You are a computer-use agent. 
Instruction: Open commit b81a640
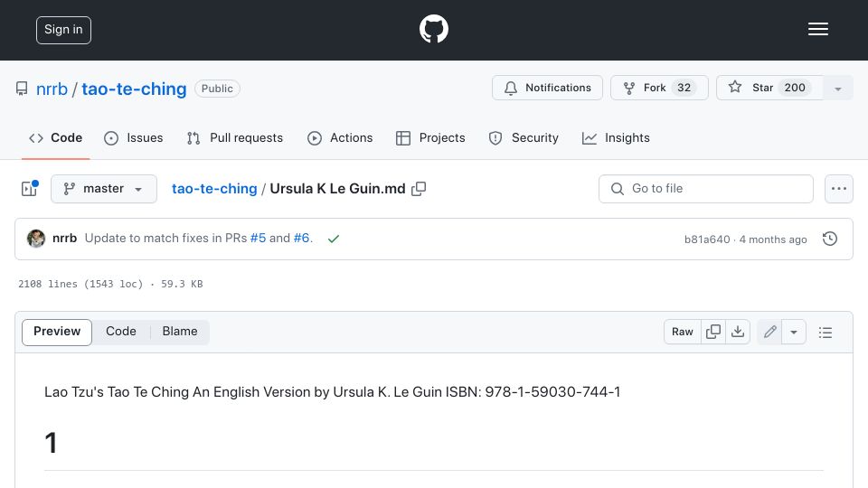coord(707,239)
